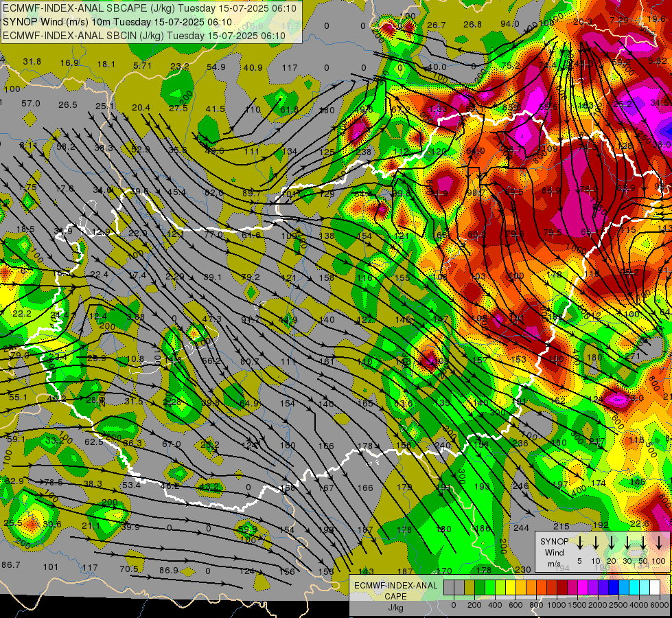The width and height of the screenshot is (672, 618).
Task: Click the map value 27.5
Action: click(178, 108)
